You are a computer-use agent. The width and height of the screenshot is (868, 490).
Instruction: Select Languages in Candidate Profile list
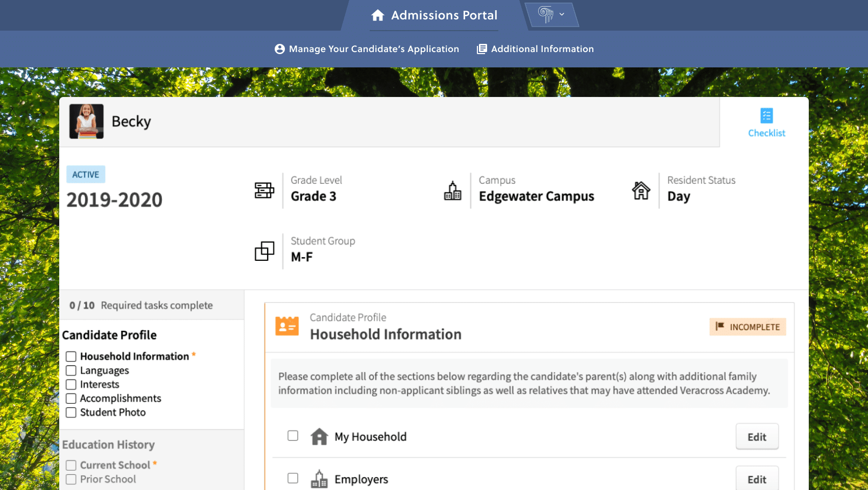104,371
